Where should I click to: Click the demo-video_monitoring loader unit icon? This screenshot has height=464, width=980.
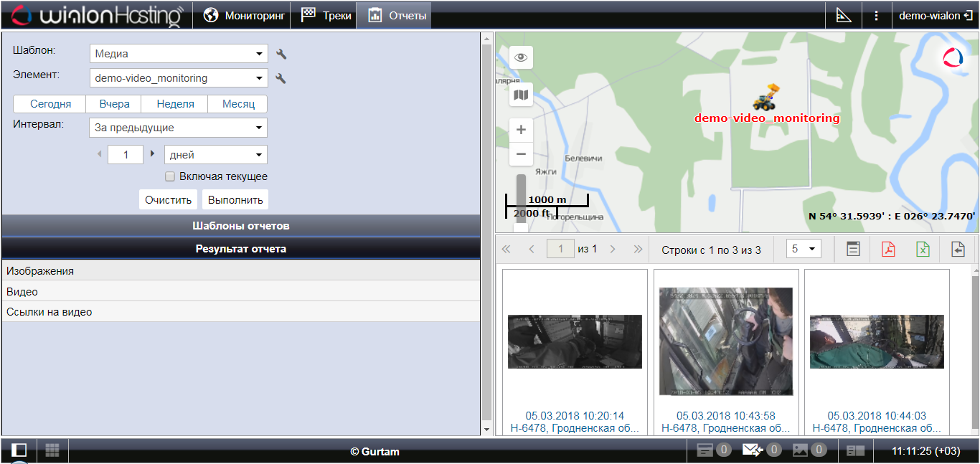[768, 97]
